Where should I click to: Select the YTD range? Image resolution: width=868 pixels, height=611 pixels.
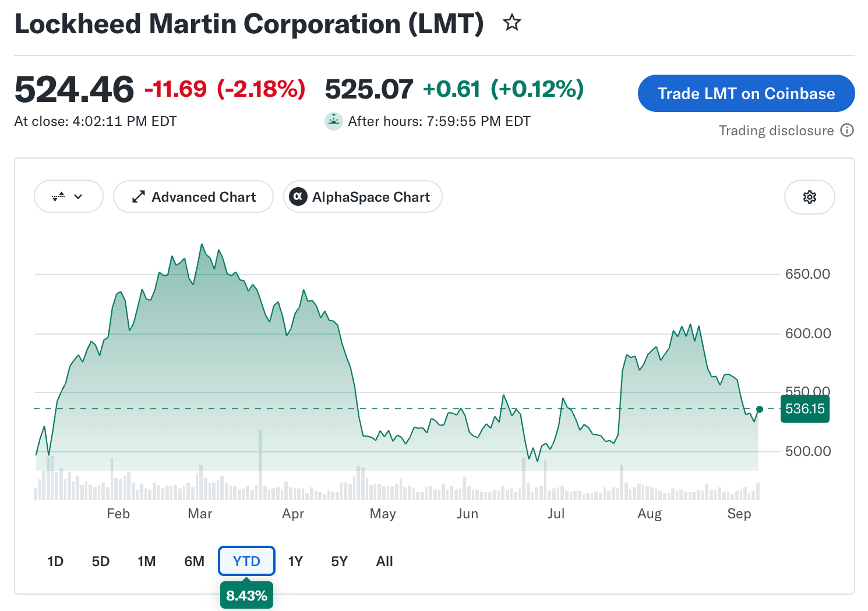click(246, 561)
